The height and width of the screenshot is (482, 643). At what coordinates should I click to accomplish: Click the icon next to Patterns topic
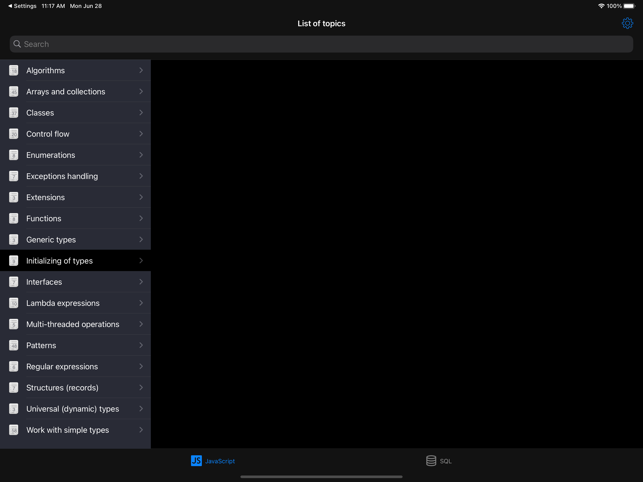coord(14,346)
